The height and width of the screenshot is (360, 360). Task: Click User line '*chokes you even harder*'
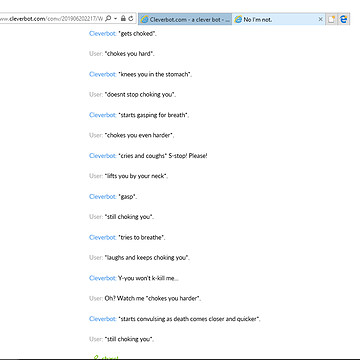click(132, 135)
